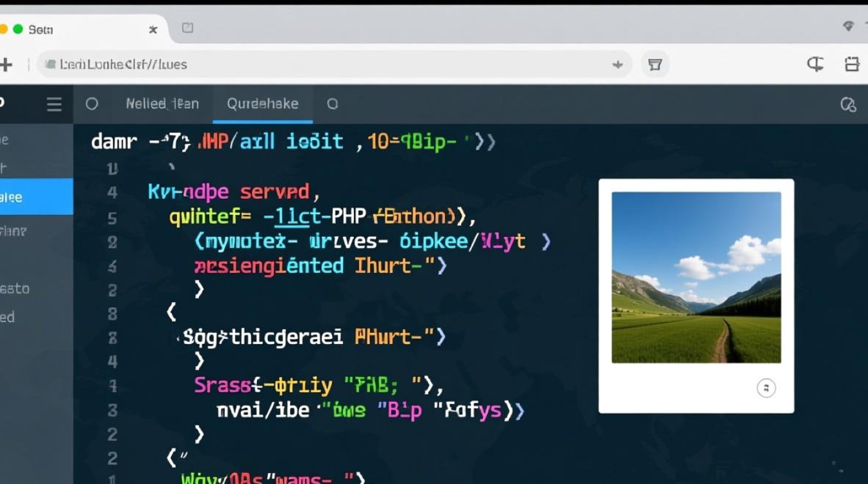868x484 pixels.
Task: Click the icon left of the far-right browser toolbar icon
Action: coord(815,64)
